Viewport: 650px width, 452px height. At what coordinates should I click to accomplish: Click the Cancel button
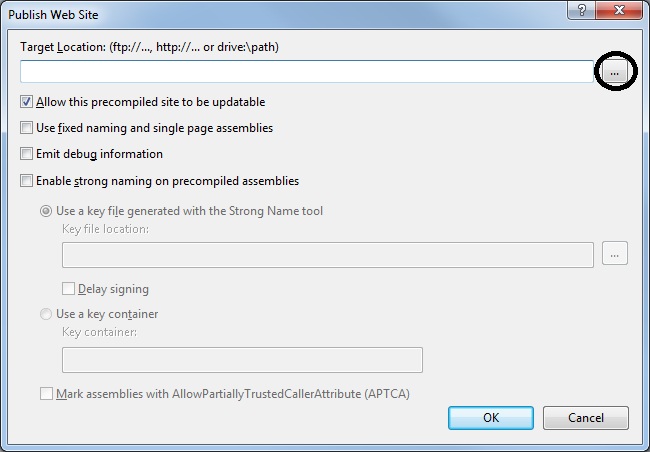pos(585,417)
